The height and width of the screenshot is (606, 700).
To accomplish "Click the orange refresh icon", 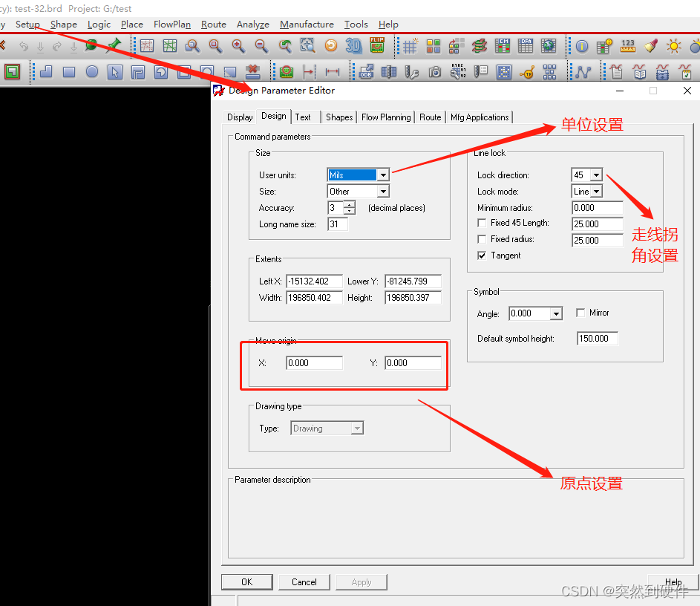I will coord(331,45).
